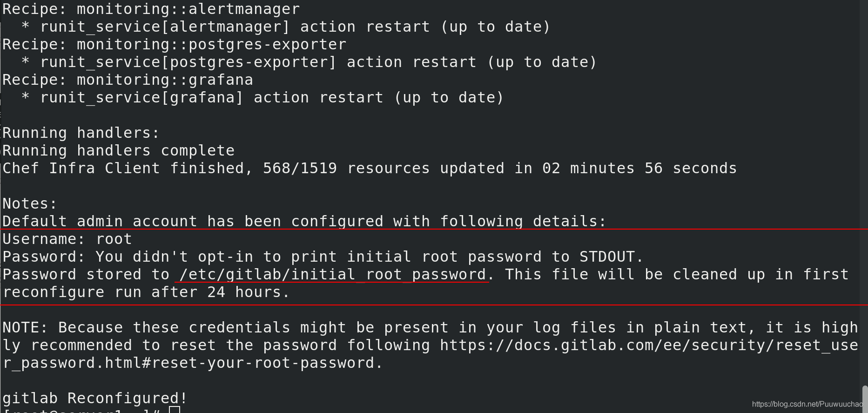Click 'Recipe: monitoring::grafana' line
Viewport: 868px width, 413px height.
(x=128, y=80)
